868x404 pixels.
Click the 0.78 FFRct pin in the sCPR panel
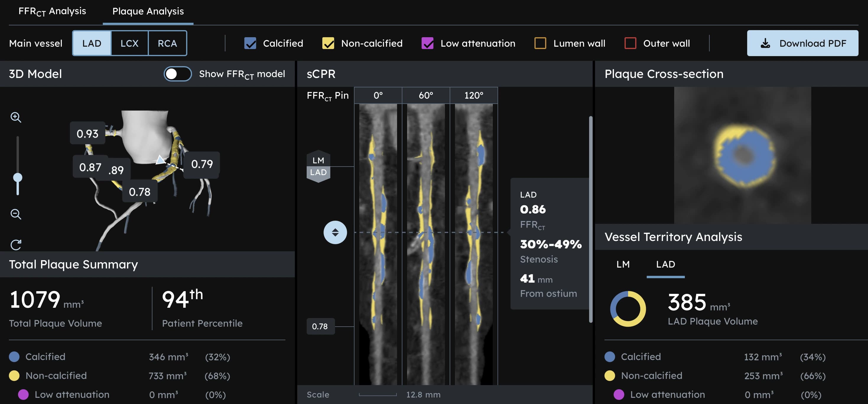tap(320, 326)
